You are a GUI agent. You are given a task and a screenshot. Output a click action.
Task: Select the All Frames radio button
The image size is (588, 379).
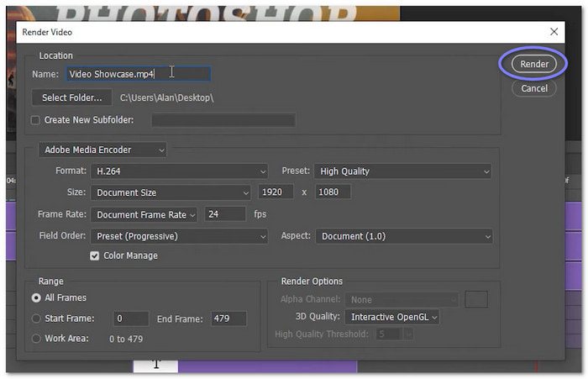(x=36, y=298)
